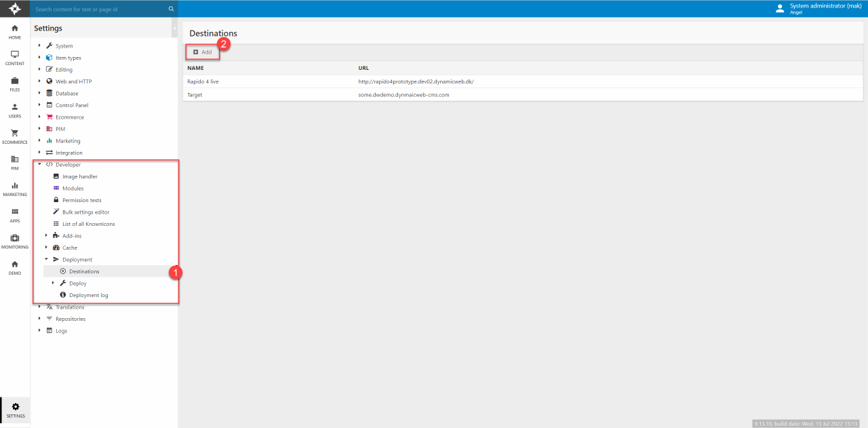Collapse the Developer tree node
The width and height of the screenshot is (868, 428).
click(x=40, y=165)
